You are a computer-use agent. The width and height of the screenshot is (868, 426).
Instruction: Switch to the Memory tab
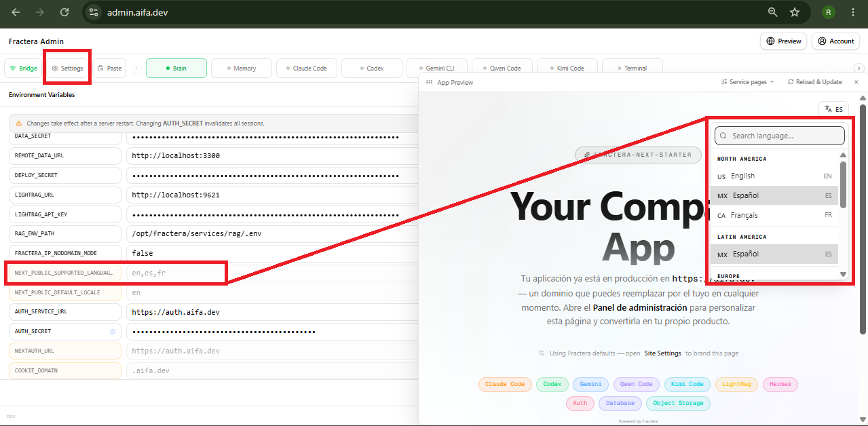242,69
